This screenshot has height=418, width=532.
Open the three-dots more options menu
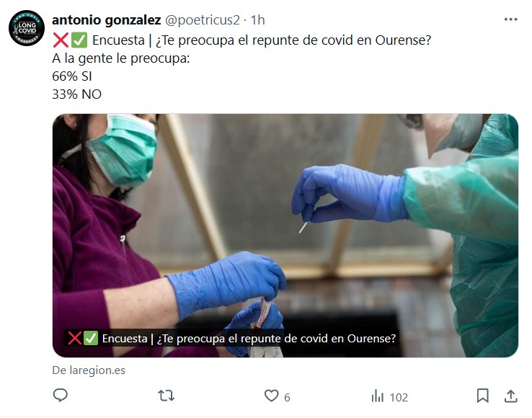point(510,19)
